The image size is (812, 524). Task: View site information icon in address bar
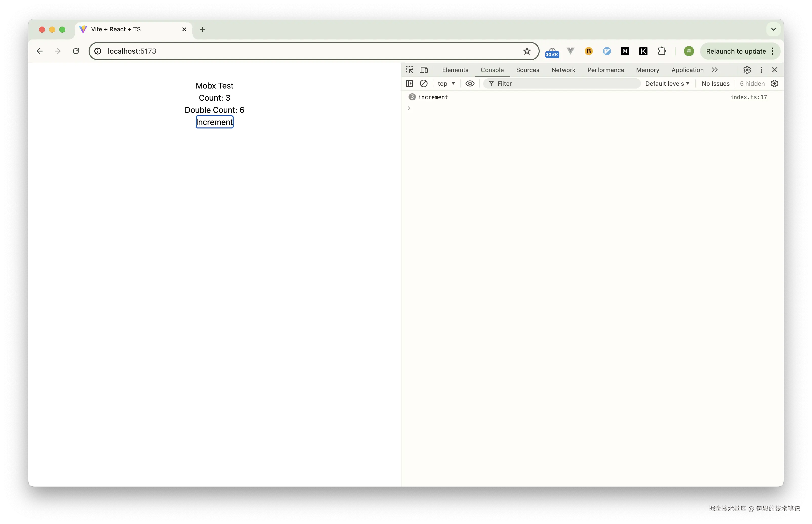click(x=98, y=51)
